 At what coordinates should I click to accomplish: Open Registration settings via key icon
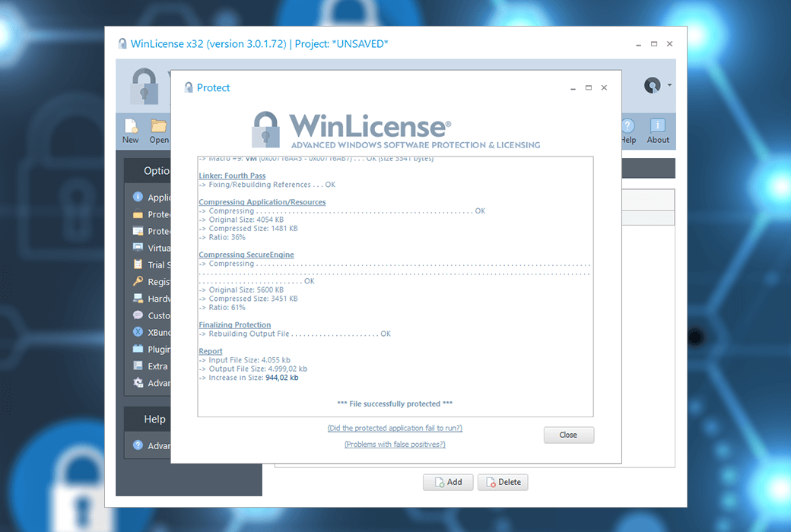point(138,281)
